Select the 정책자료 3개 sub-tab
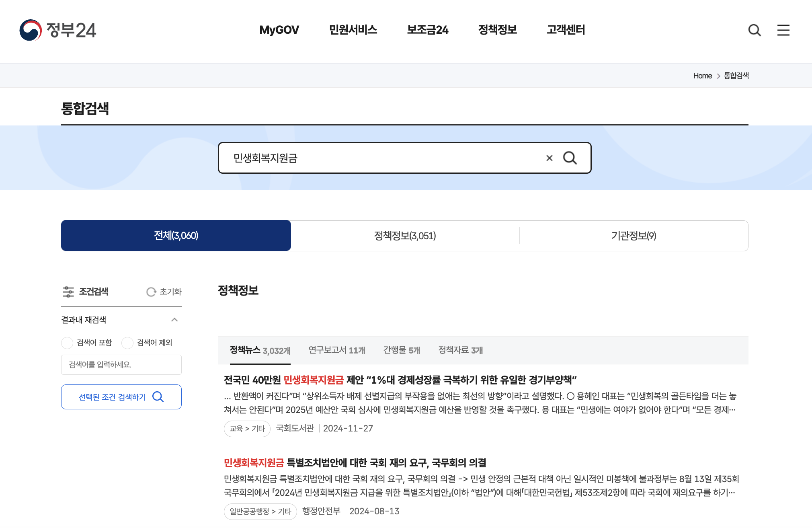Screen dimensions: 812x528 click(460, 350)
